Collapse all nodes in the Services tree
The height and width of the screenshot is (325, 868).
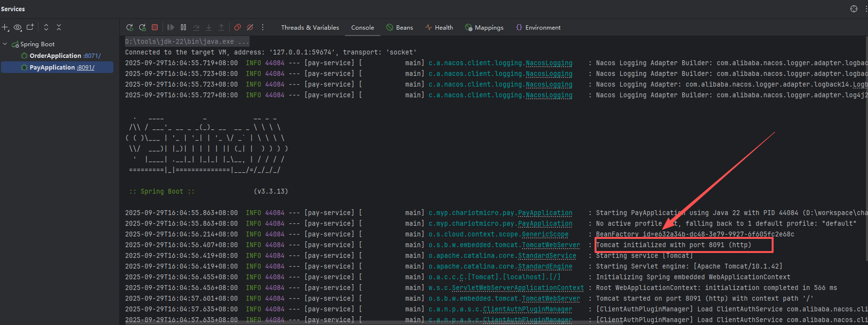[59, 27]
